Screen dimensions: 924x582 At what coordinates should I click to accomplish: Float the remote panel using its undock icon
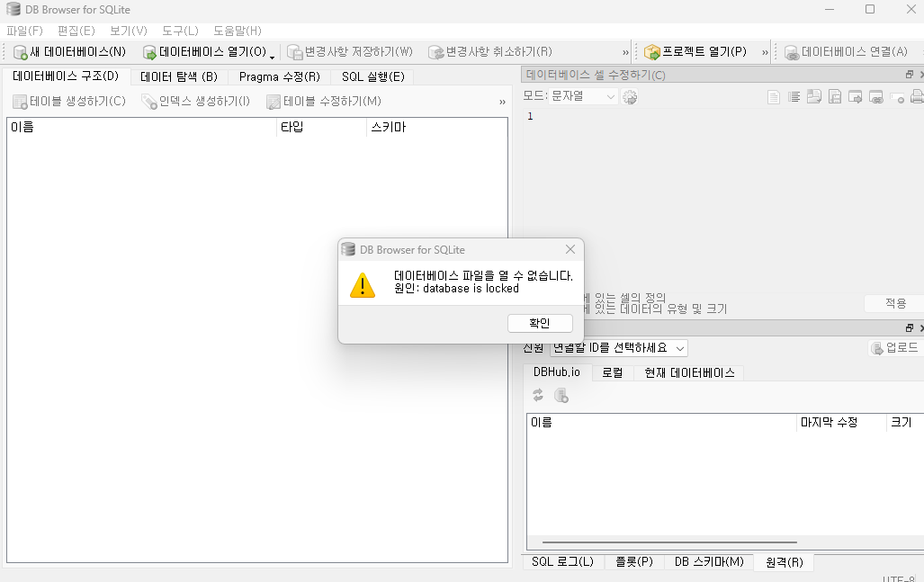click(x=910, y=327)
